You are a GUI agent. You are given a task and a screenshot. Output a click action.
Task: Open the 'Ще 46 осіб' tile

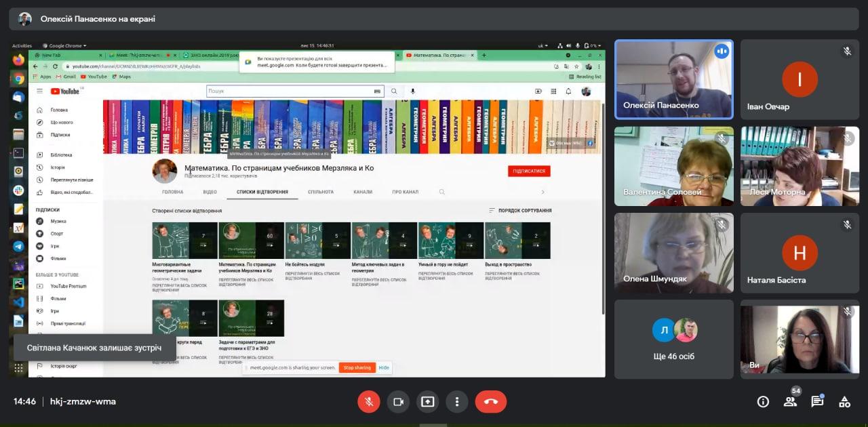pos(674,339)
